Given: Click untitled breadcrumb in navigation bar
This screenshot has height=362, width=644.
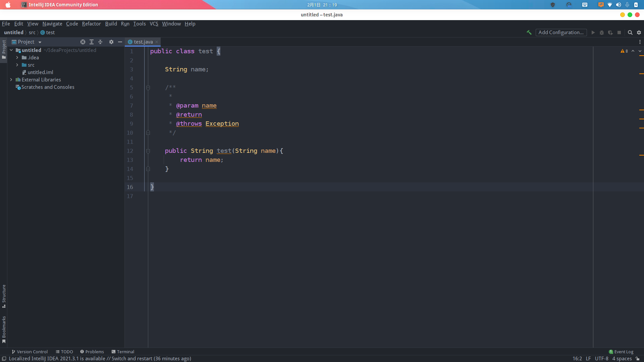Looking at the screenshot, I should click(x=14, y=33).
